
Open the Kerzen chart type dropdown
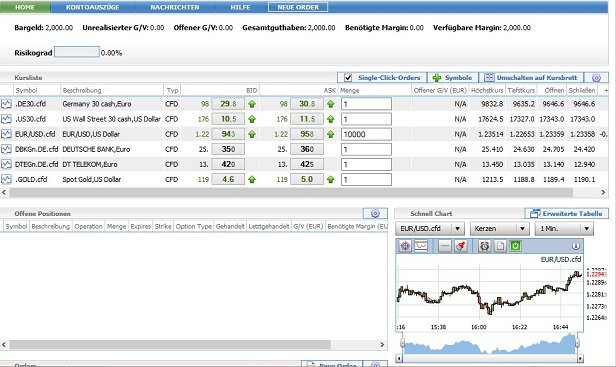click(522, 229)
